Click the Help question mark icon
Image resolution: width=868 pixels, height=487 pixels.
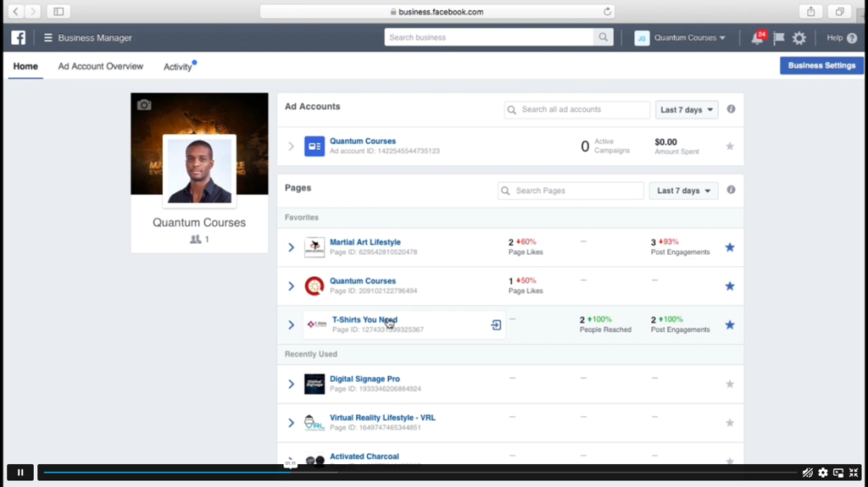(x=852, y=38)
